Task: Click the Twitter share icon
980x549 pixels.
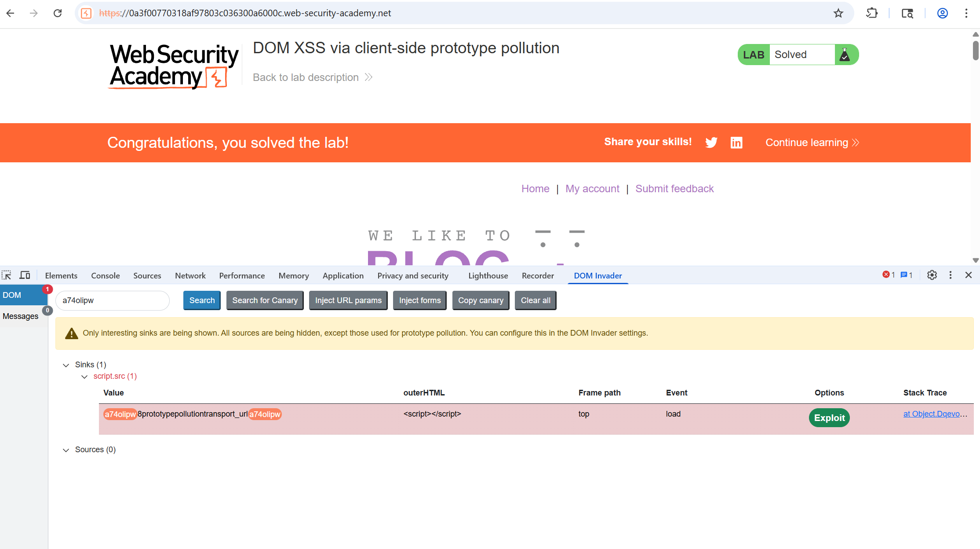Action: pyautogui.click(x=711, y=143)
